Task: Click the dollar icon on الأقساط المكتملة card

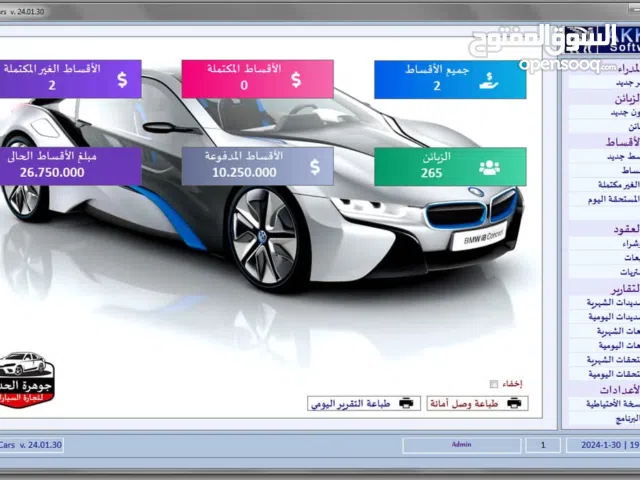Action: point(296,80)
